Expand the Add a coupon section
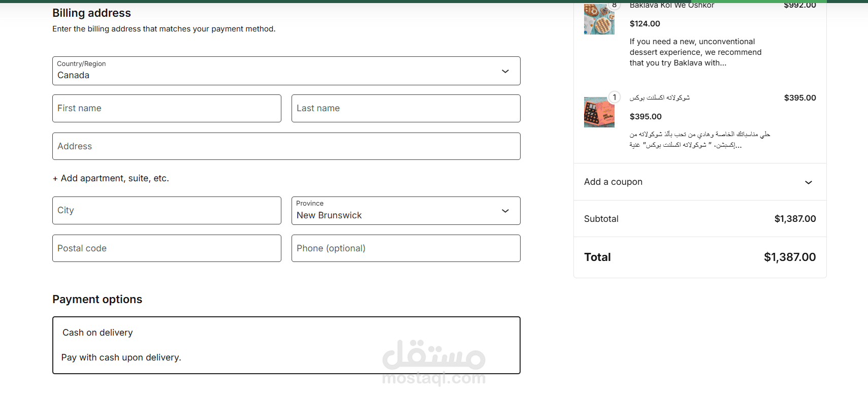868x395 pixels. tap(700, 182)
